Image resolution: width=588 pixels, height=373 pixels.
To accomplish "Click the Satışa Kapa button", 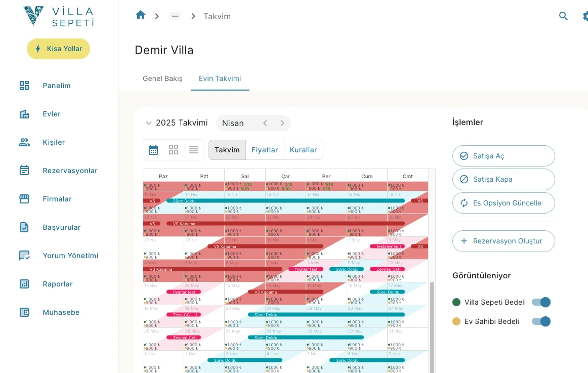I will pyautogui.click(x=503, y=179).
